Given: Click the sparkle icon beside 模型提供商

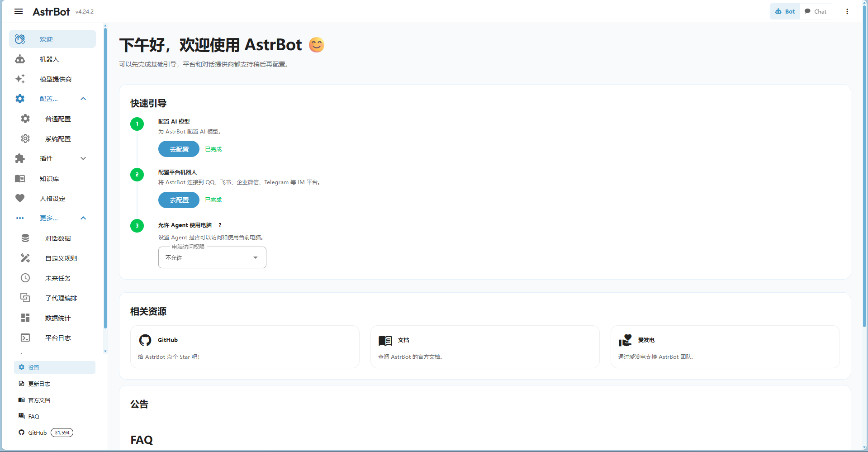Looking at the screenshot, I should tap(20, 79).
